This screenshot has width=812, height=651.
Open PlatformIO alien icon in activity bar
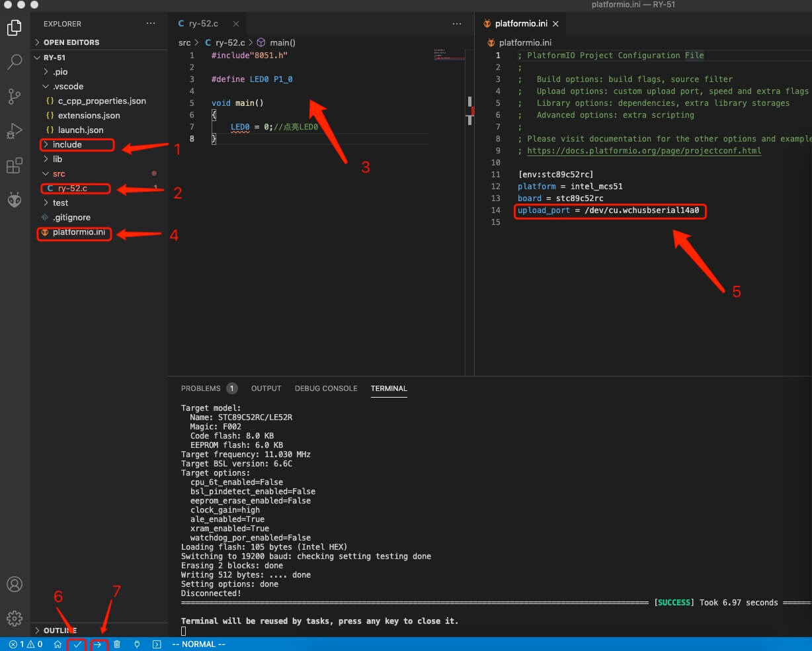tap(14, 200)
